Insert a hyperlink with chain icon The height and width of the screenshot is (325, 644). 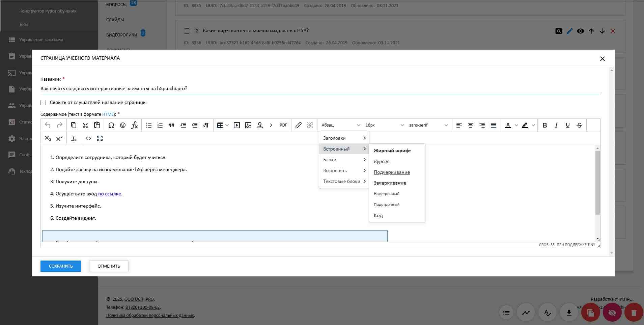[299, 125]
